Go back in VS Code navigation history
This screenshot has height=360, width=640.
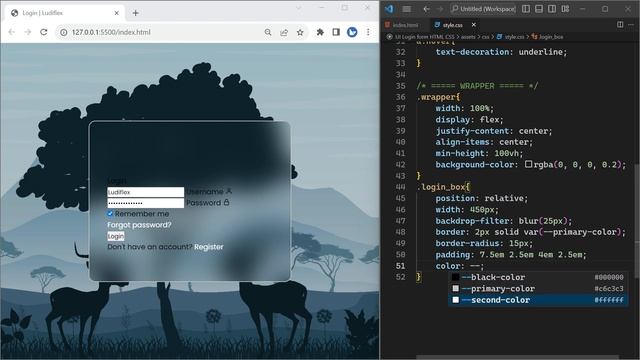426,9
